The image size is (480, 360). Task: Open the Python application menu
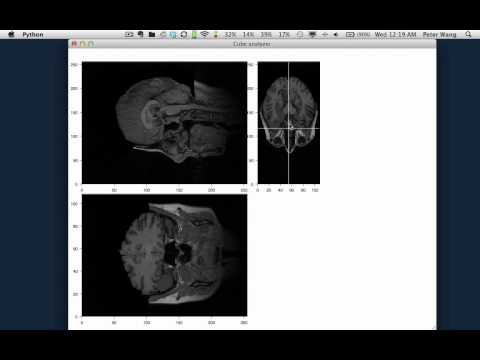click(33, 35)
